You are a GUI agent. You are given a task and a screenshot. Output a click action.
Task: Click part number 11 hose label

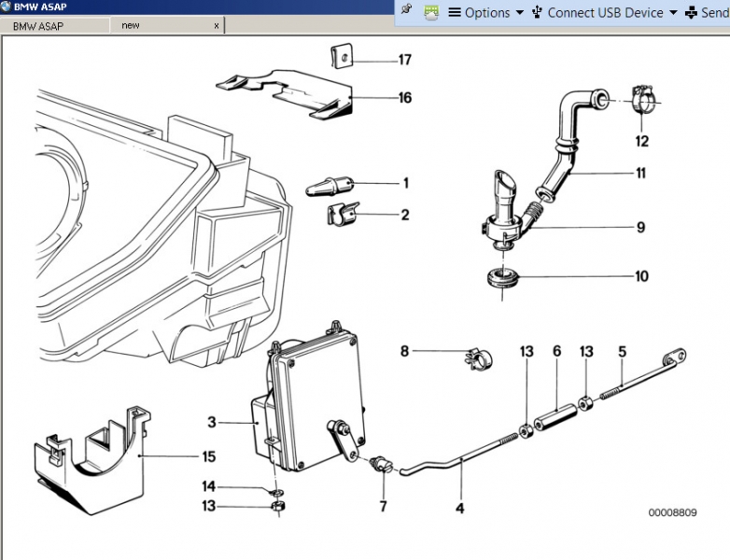pos(640,174)
